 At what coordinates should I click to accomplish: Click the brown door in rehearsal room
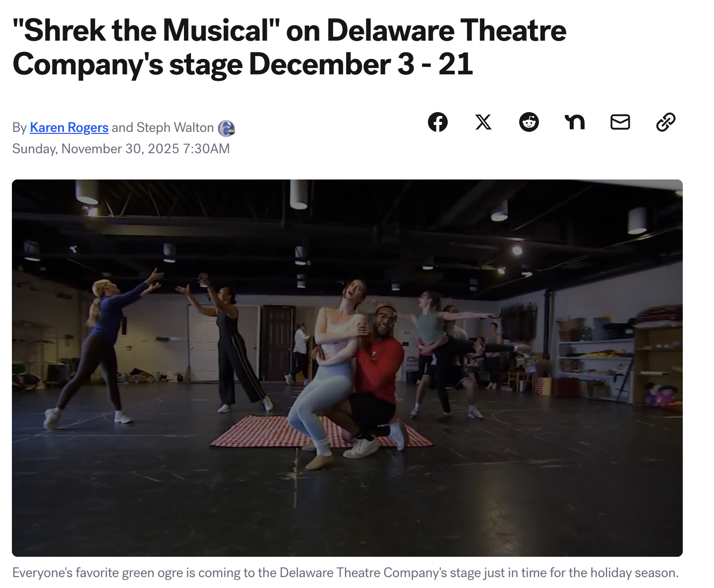(277, 343)
